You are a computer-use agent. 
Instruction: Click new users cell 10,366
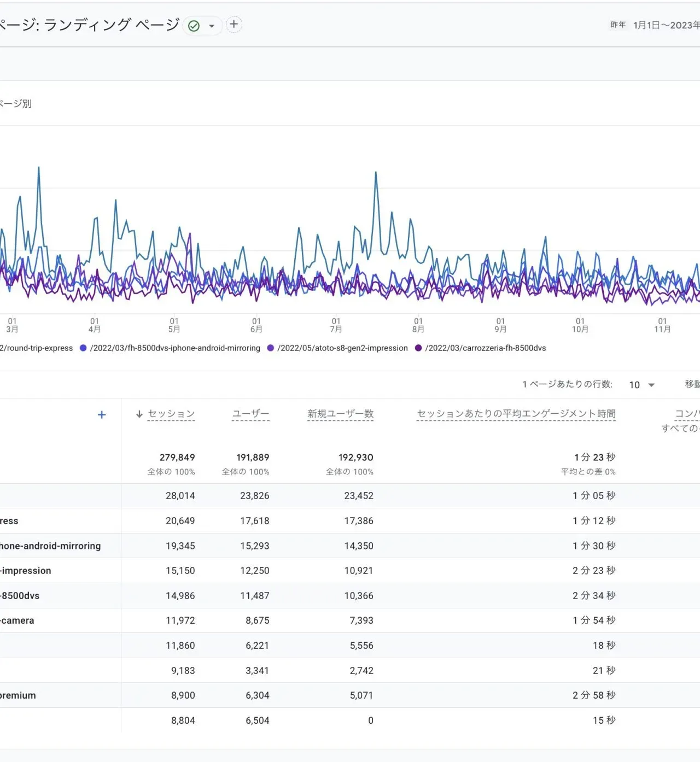[359, 596]
